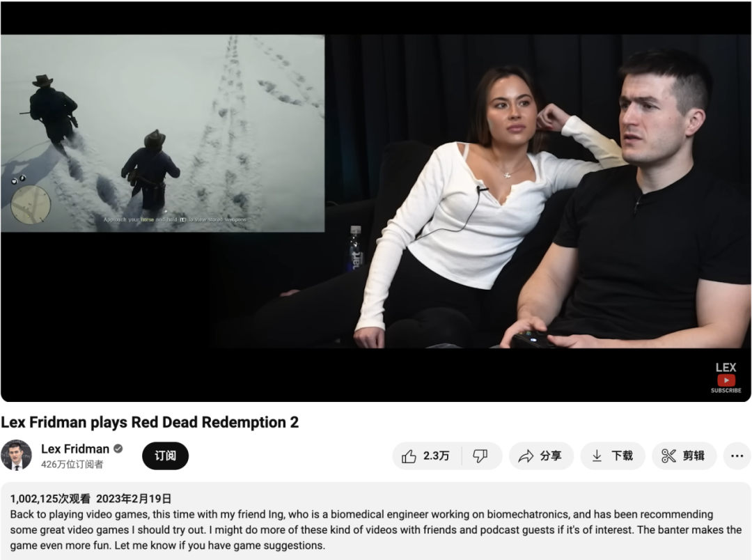Click the video title text

coord(150,422)
